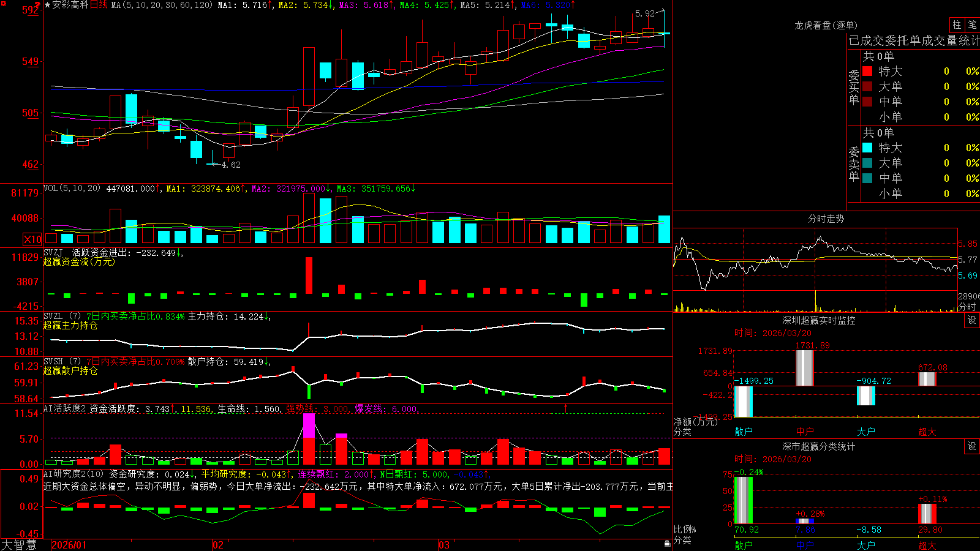Click the 中户 bar labeled 1731.89

point(805,368)
